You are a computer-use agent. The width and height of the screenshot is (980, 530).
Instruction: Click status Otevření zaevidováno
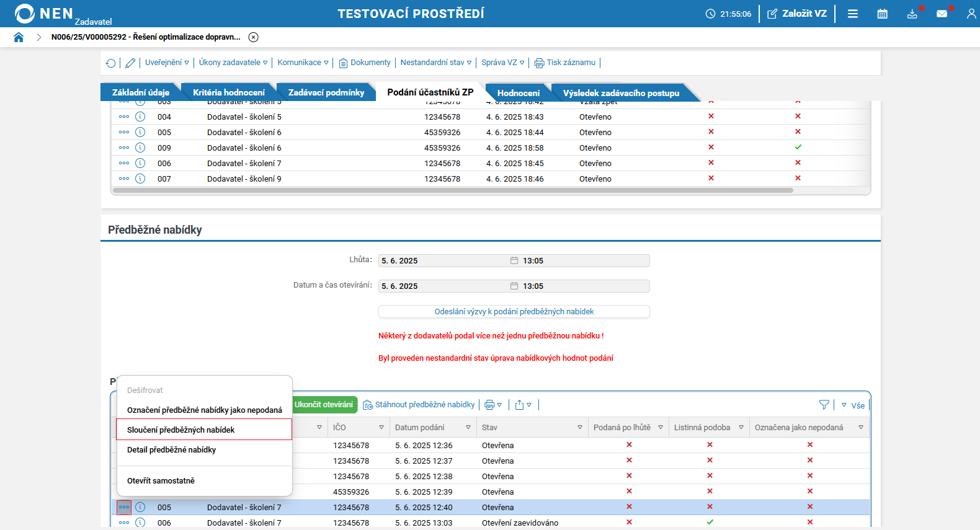click(520, 523)
